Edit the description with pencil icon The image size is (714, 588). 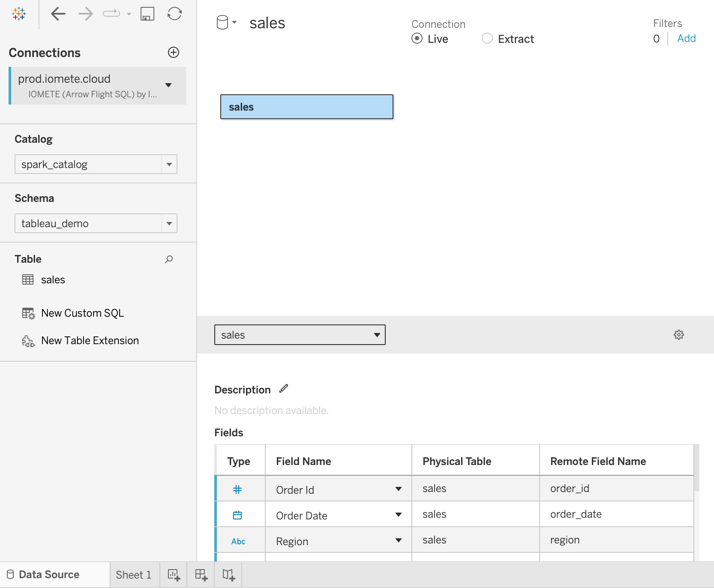tap(284, 389)
